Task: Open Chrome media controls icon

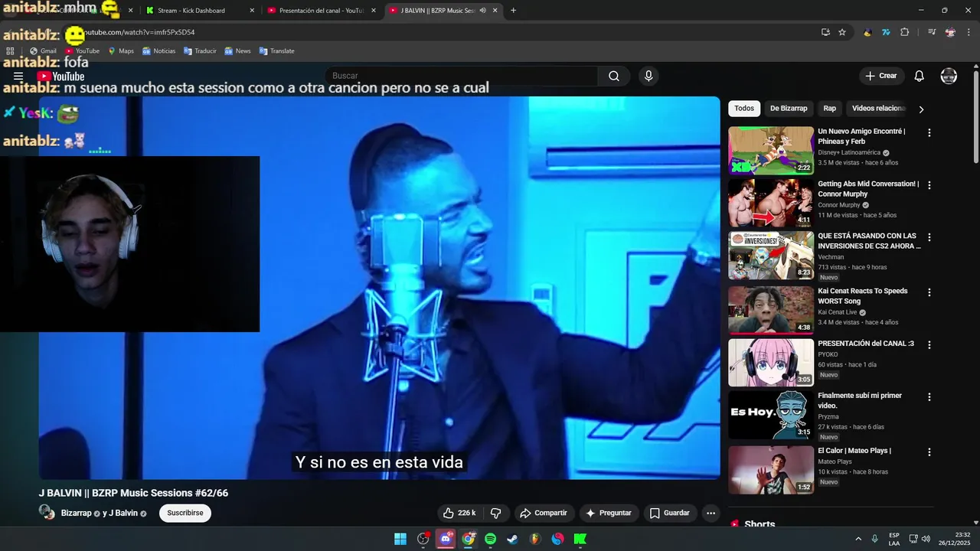Action: coord(932,32)
